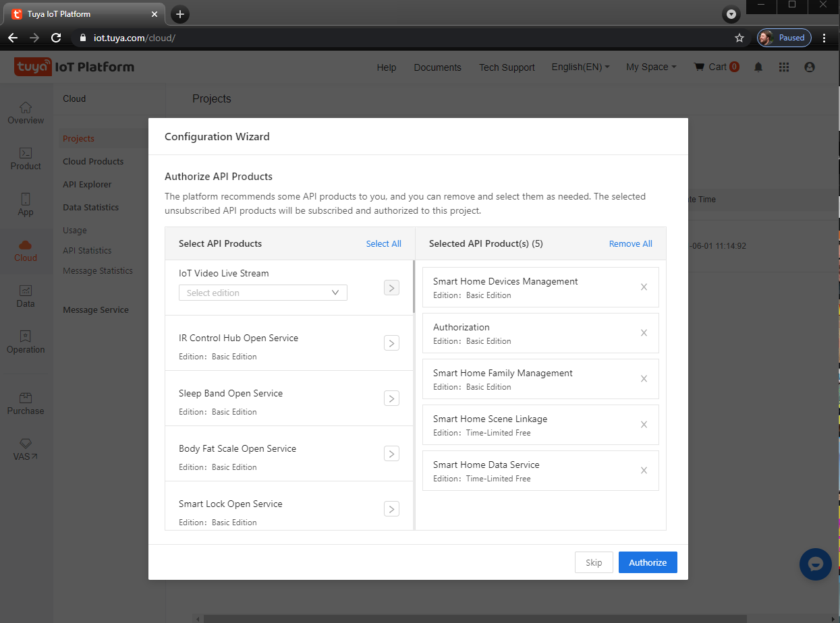Open the support chat bubble

tap(816, 564)
